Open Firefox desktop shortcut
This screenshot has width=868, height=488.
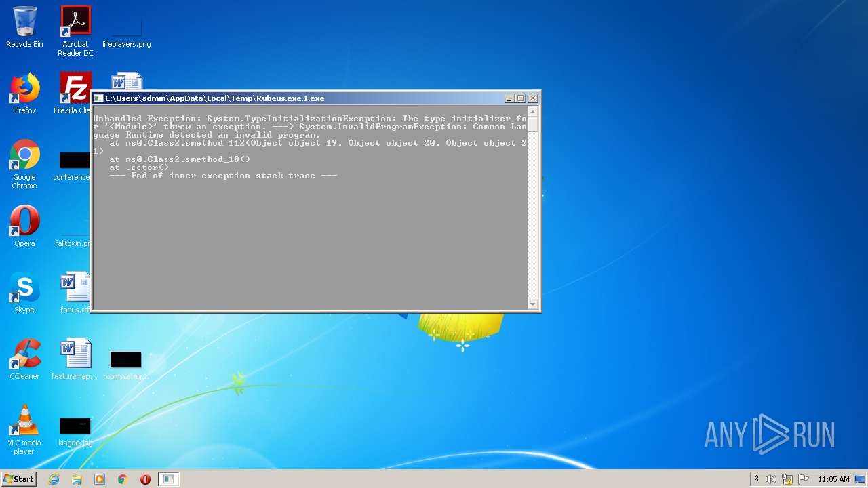(24, 94)
